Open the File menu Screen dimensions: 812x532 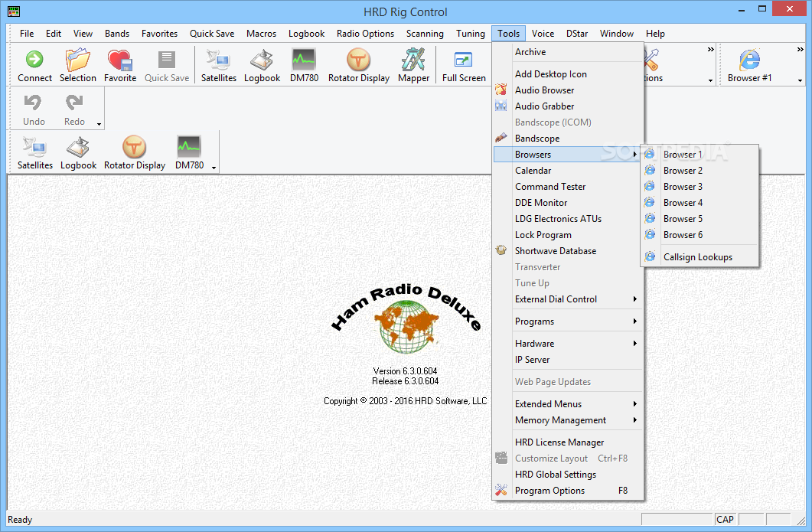[x=27, y=34]
